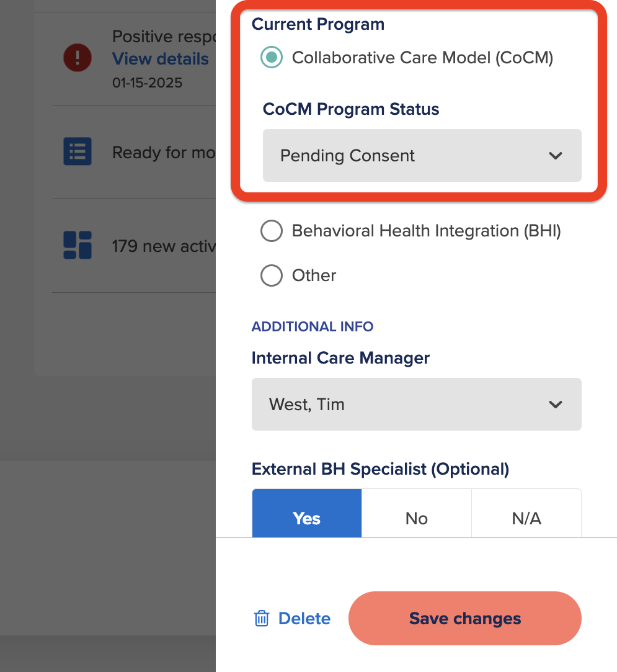617x672 pixels.
Task: Select Collaborative Care Model (CoCM) radio button
Action: [272, 58]
